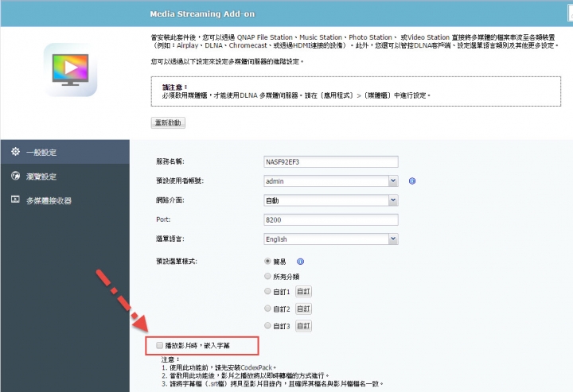The width and height of the screenshot is (573, 392).
Task: Click the 預設選單樣式 label
Action: (177, 262)
